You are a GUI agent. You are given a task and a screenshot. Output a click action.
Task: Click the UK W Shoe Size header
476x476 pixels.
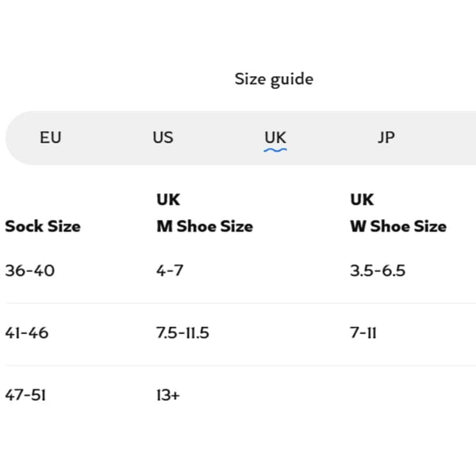(x=398, y=213)
